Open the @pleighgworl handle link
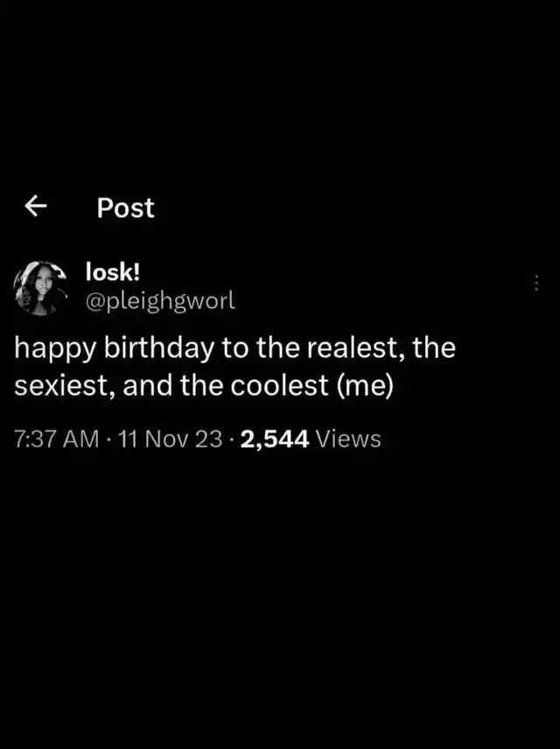The width and height of the screenshot is (560, 749). [x=160, y=302]
